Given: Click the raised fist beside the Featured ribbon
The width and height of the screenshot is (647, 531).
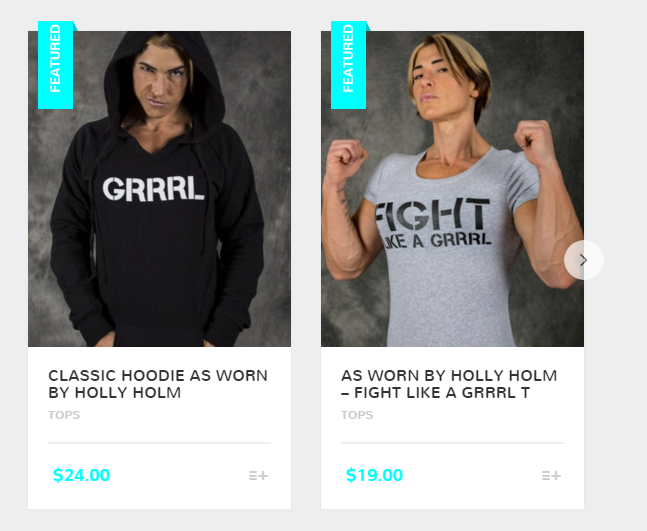Looking at the screenshot, I should coord(346,158).
